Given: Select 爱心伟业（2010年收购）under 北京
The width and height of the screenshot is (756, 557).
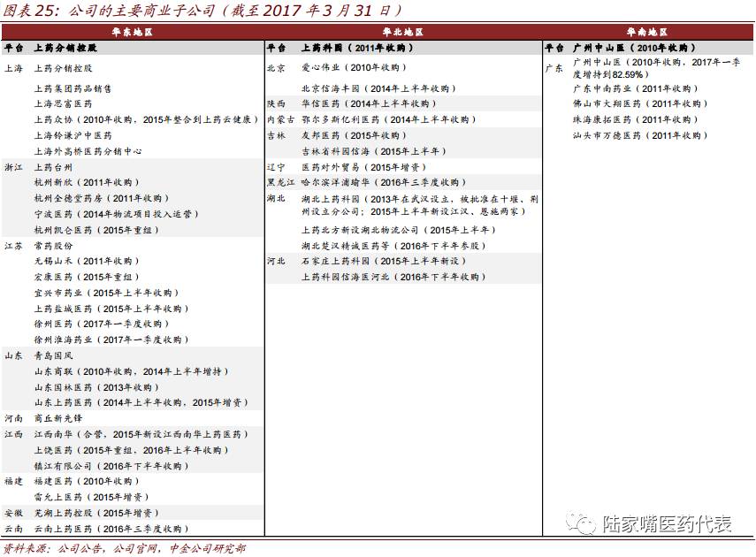Looking at the screenshot, I should (355, 67).
